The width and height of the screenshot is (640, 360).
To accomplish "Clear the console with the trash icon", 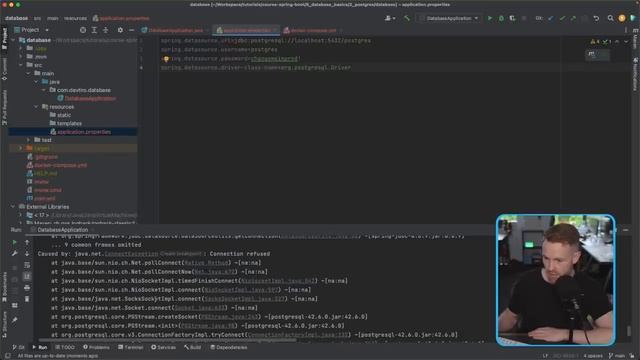I will coord(27,299).
